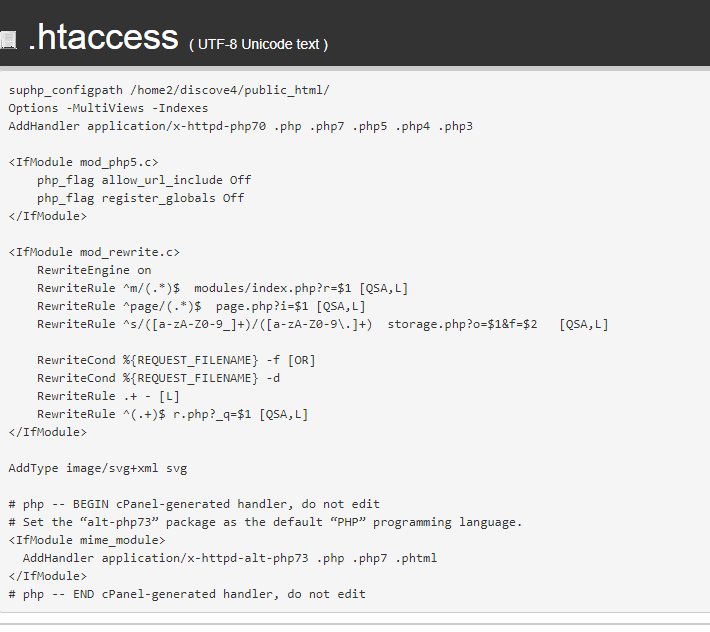This screenshot has width=710, height=632.
Task: Click the RewriteRule for storage.php
Action: click(x=322, y=324)
